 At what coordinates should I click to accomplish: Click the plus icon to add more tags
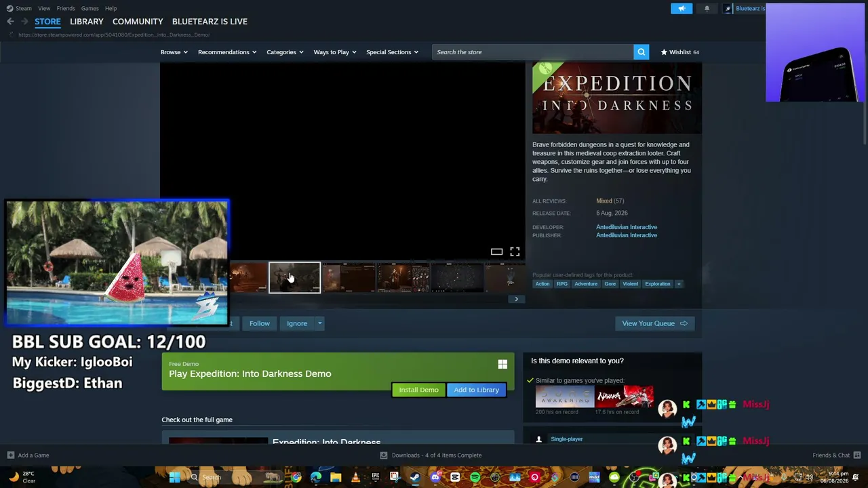[678, 284]
